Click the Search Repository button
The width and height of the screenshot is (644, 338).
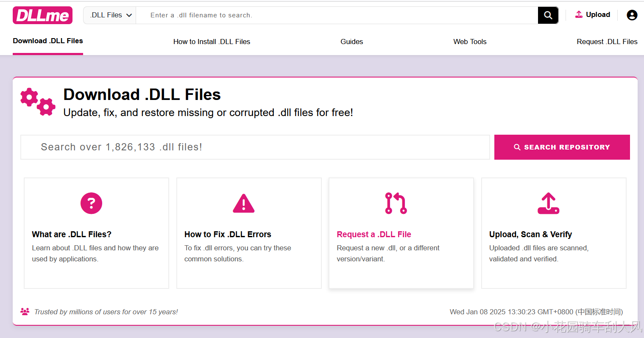[562, 147]
